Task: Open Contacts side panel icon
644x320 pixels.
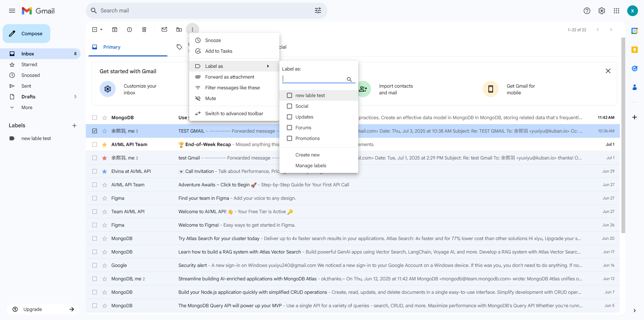Action: (634, 87)
